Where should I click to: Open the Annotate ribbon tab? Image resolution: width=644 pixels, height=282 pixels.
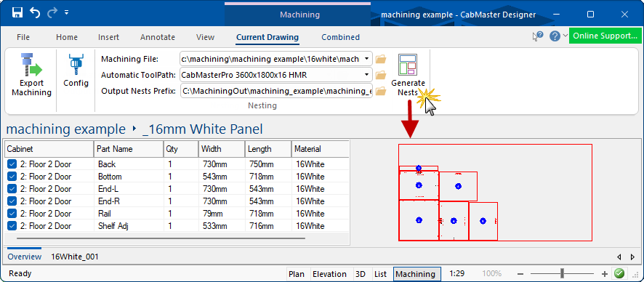pyautogui.click(x=158, y=37)
